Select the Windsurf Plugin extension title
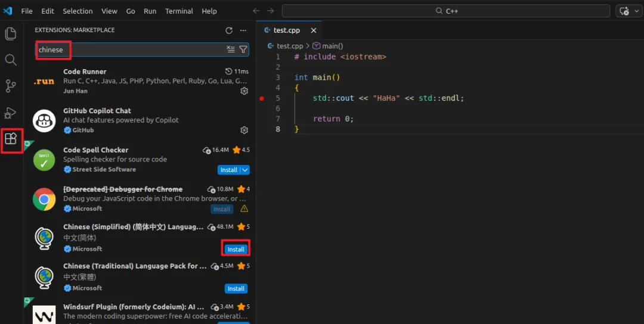The height and width of the screenshot is (324, 644). click(x=134, y=306)
